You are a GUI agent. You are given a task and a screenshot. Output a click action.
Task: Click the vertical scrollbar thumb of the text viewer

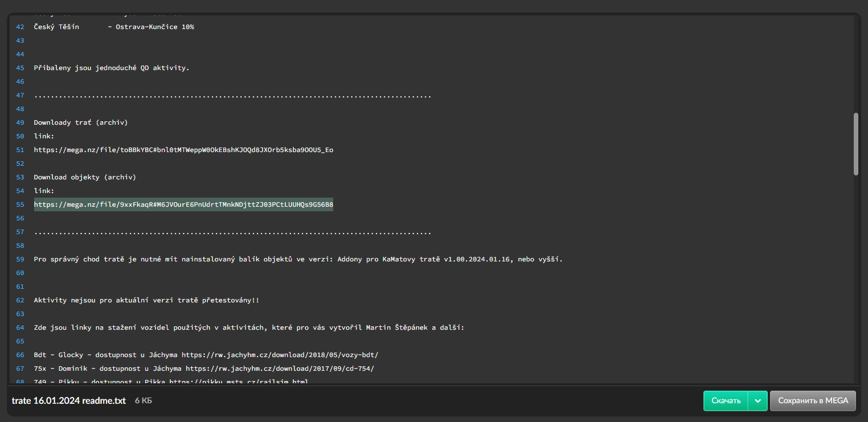pos(855,144)
